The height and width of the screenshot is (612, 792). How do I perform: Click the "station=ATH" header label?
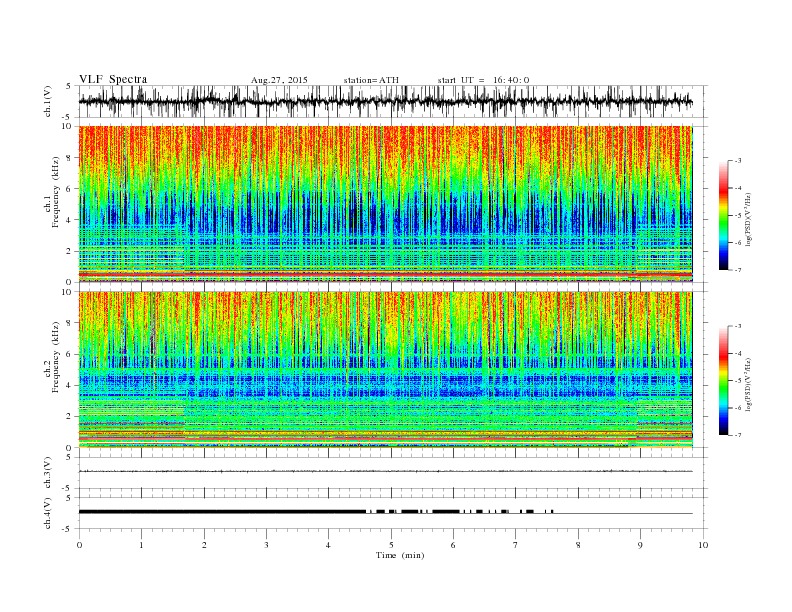[371, 80]
